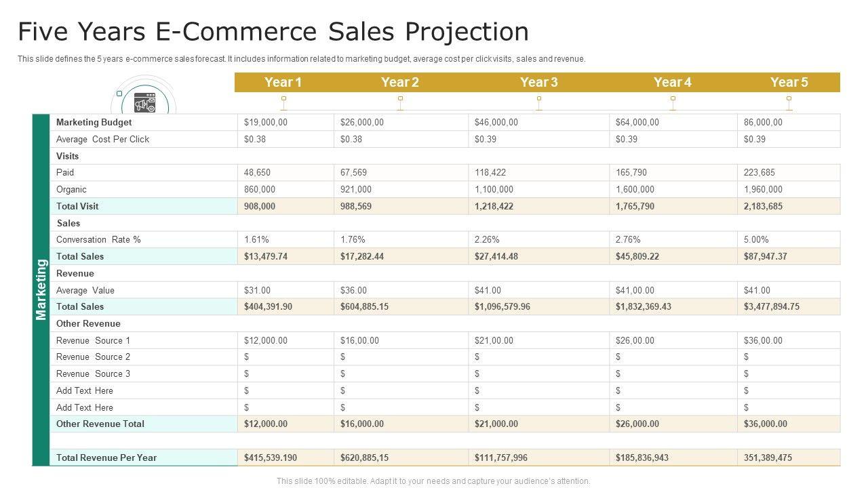Select the Marketing Budget row label
The width and height of the screenshot is (868, 488).
(x=94, y=123)
